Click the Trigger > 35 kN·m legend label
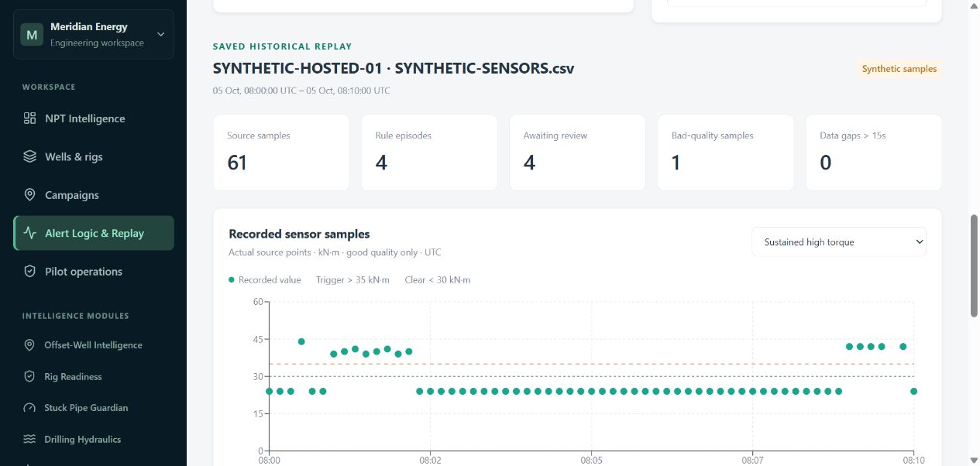Screen dimensions: 980x466 point(352,280)
